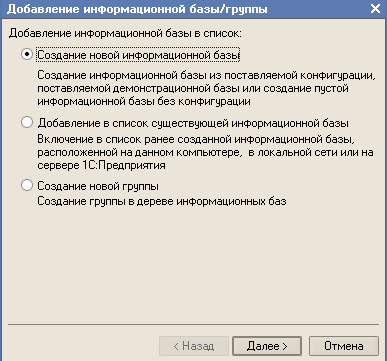Click the '<' arrow on the Назад button
The width and height of the screenshot is (387, 361).
[176, 346]
